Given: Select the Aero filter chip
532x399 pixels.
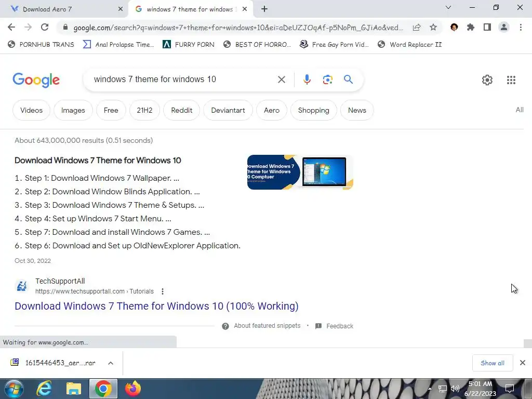Looking at the screenshot, I should [272, 110].
